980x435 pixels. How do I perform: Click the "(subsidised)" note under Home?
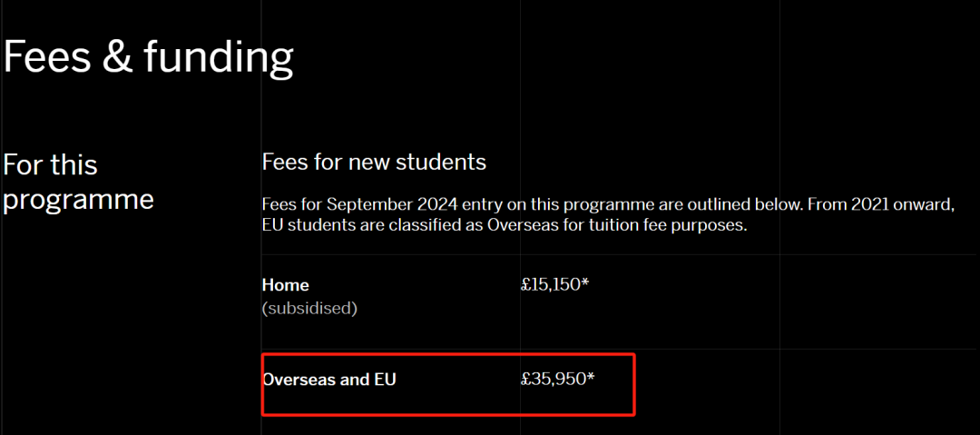click(x=309, y=309)
